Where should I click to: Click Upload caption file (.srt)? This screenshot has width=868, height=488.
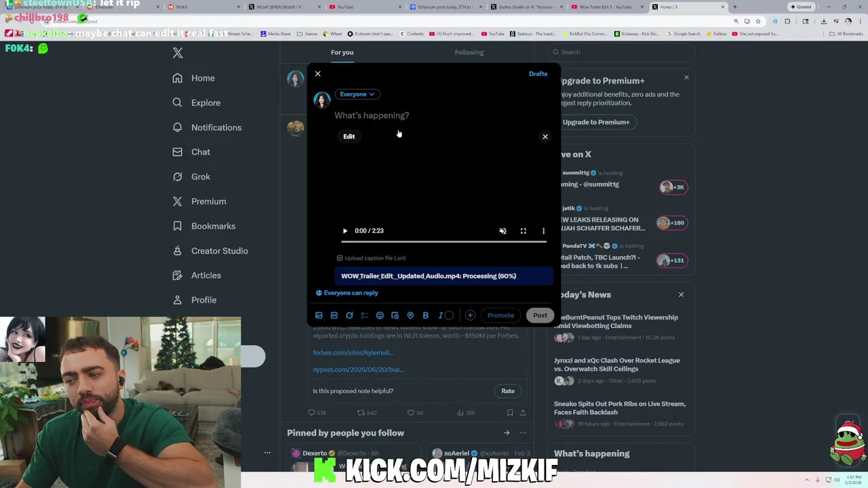[x=372, y=258]
